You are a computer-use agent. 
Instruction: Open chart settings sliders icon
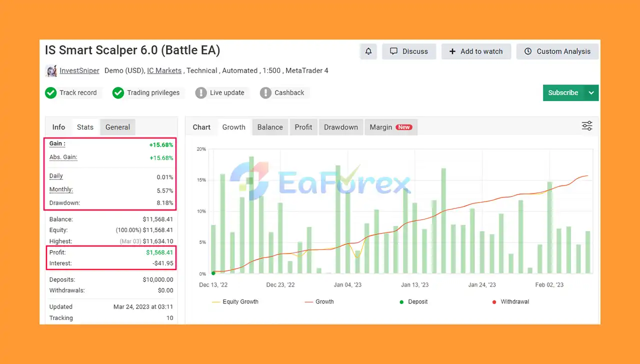[x=587, y=126]
